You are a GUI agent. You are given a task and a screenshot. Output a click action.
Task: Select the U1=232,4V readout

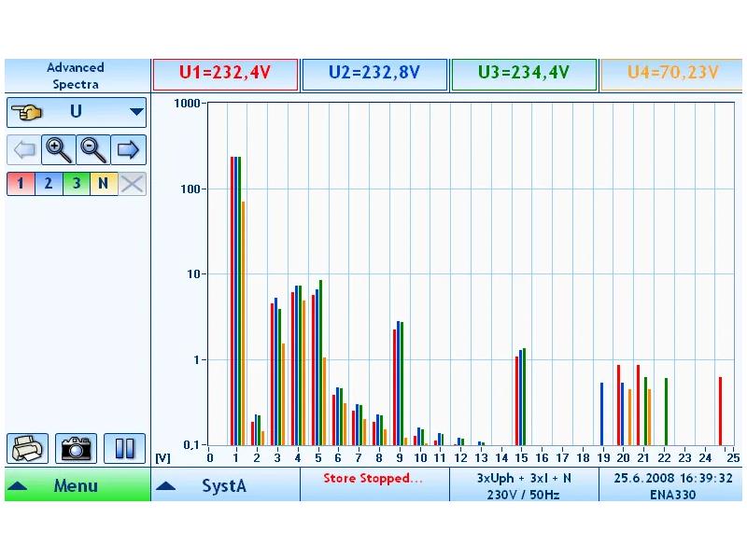pos(225,74)
